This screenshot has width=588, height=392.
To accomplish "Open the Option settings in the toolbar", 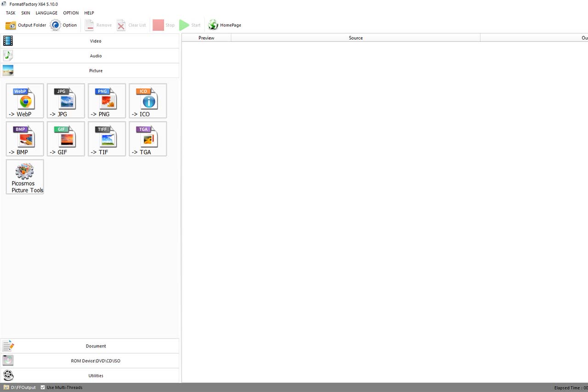I will coord(63,25).
